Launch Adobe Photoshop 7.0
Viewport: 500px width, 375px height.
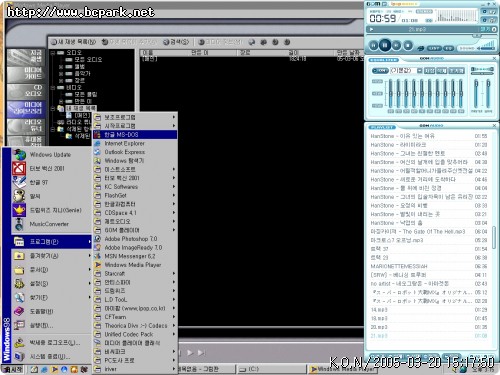135,239
